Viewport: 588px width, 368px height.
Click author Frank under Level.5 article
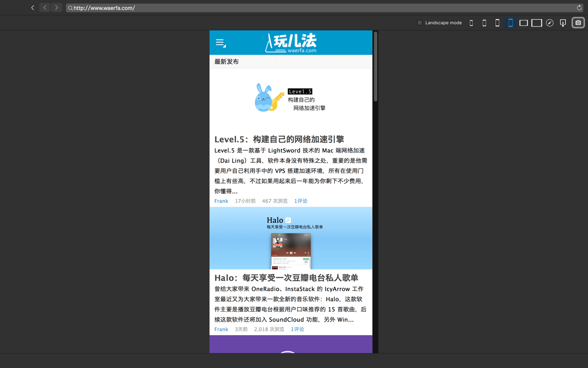point(221,201)
